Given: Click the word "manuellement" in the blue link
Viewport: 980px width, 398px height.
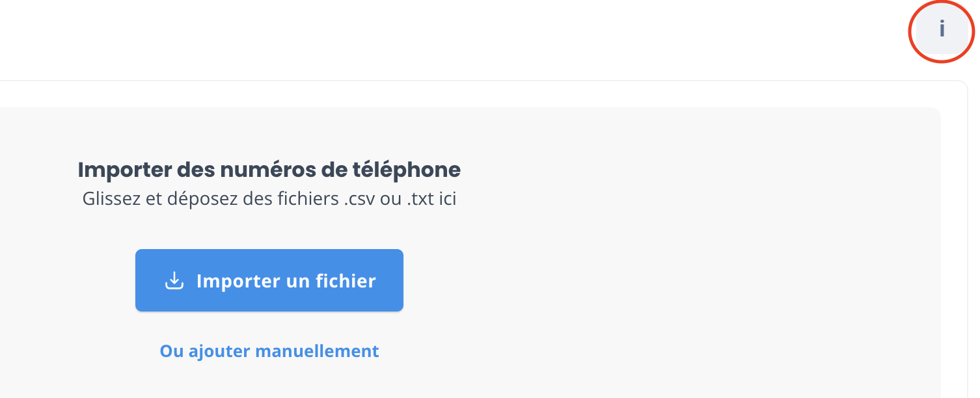Looking at the screenshot, I should coord(317,351).
